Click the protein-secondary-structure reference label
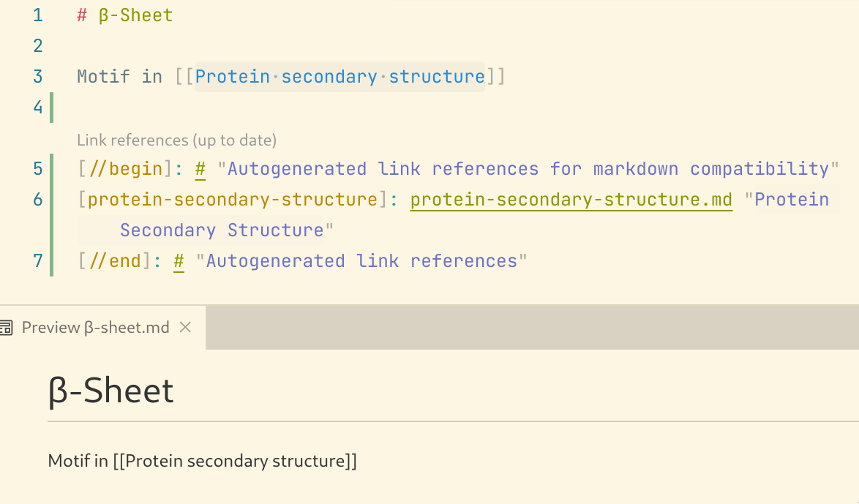The image size is (859, 504). [233, 200]
